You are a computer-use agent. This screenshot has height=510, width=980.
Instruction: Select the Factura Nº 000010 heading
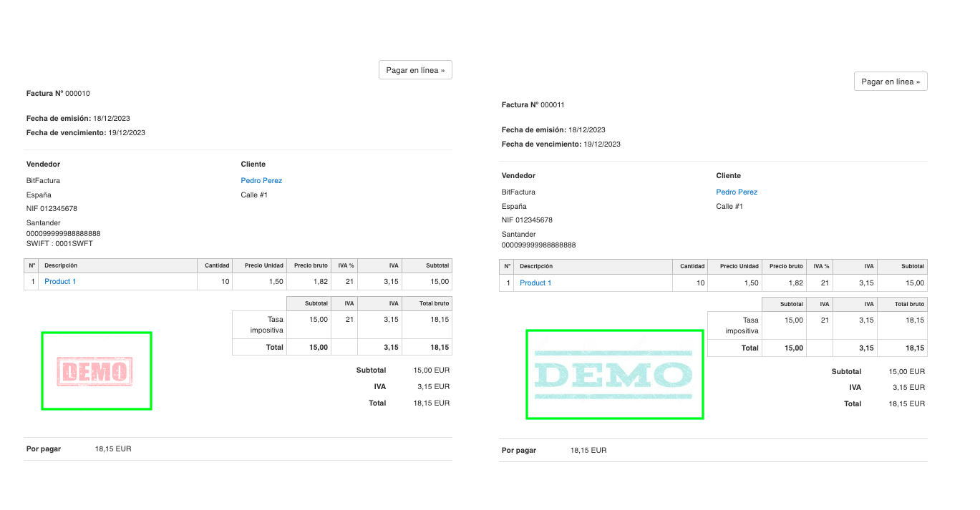click(58, 94)
